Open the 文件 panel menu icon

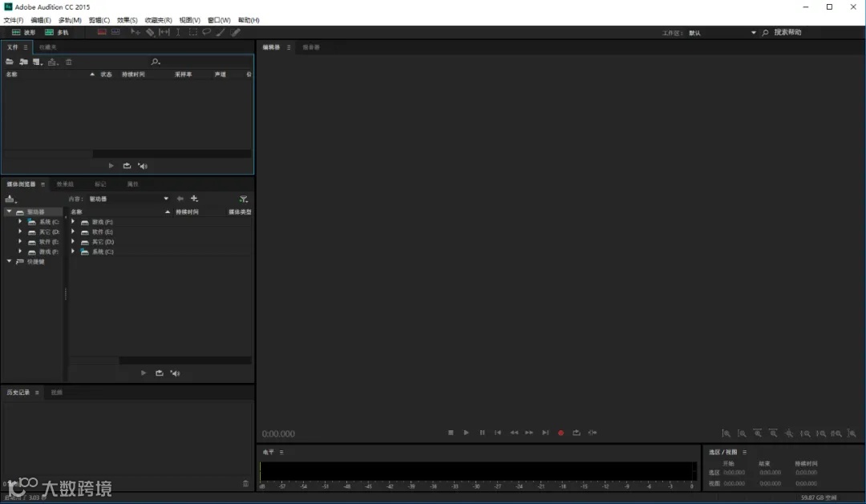point(26,47)
